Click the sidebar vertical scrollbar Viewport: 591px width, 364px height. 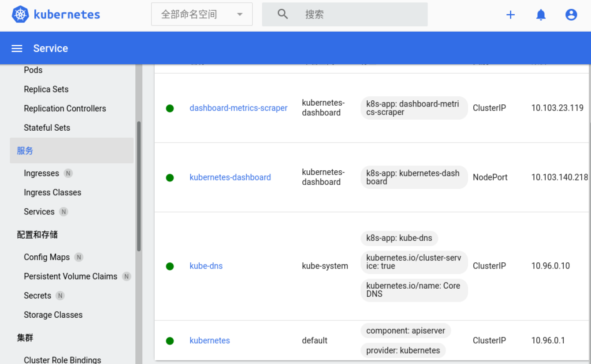pyautogui.click(x=139, y=187)
